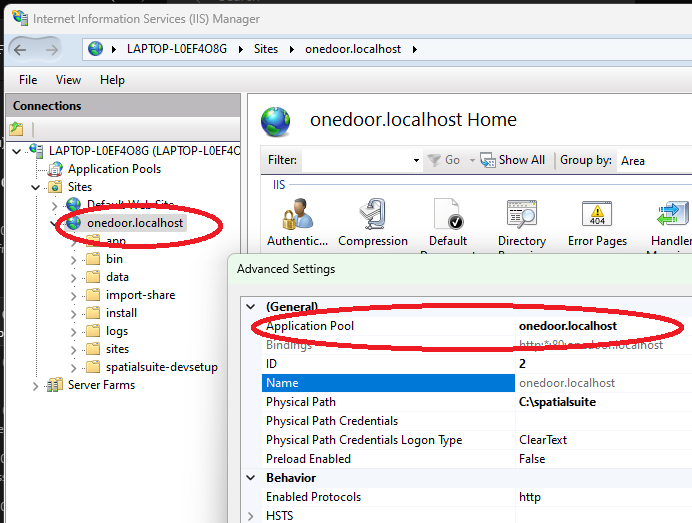The height and width of the screenshot is (523, 692).
Task: Click the ClearText logon type value
Action: pos(543,440)
